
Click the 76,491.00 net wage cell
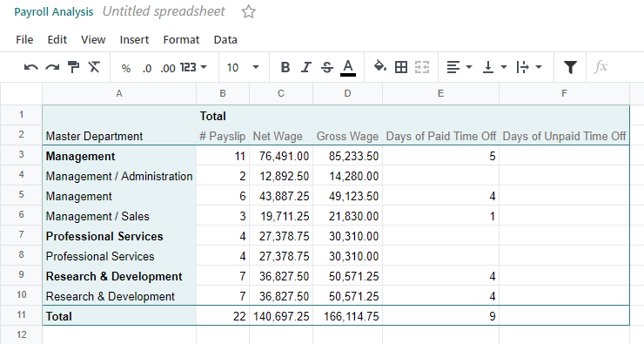pos(281,156)
